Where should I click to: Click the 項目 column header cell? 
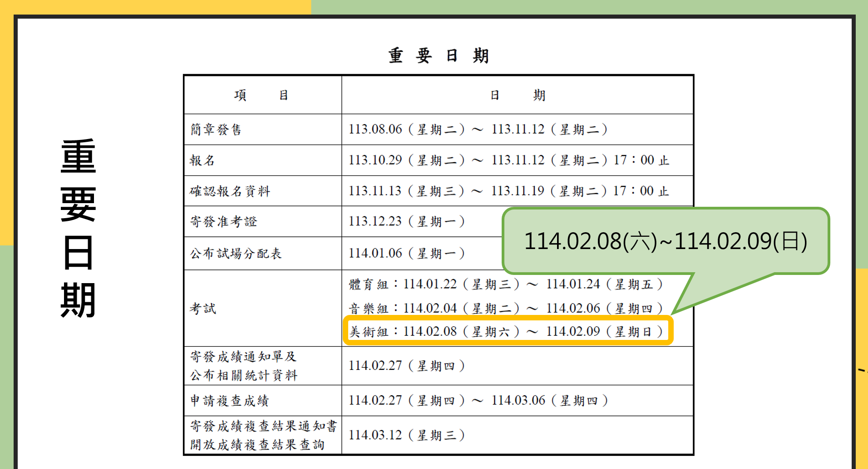coord(262,95)
